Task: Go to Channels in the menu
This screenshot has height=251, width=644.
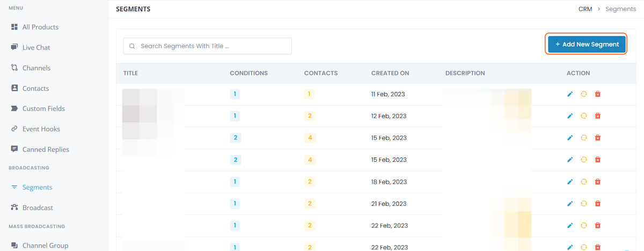Action: tap(36, 68)
